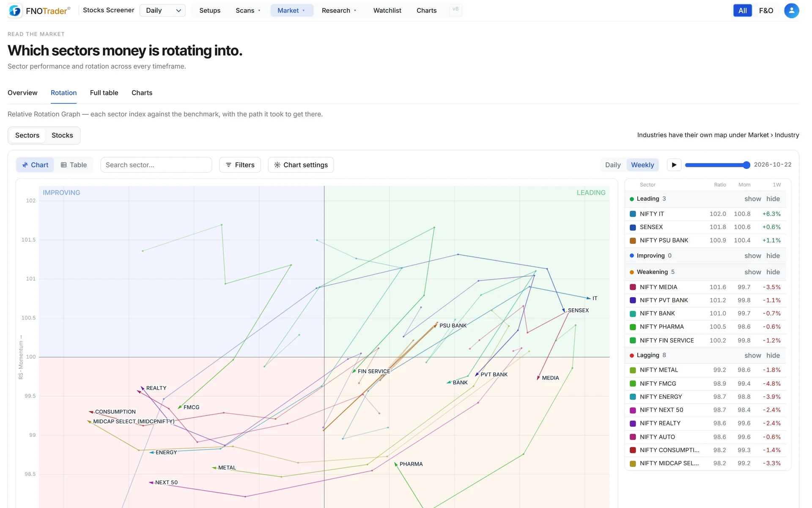812x508 pixels.
Task: Focus the Search sector input
Action: (156, 165)
